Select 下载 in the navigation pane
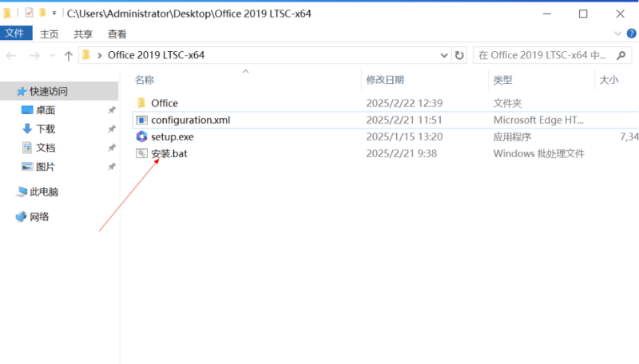Image resolution: width=639 pixels, height=364 pixels. click(x=46, y=129)
